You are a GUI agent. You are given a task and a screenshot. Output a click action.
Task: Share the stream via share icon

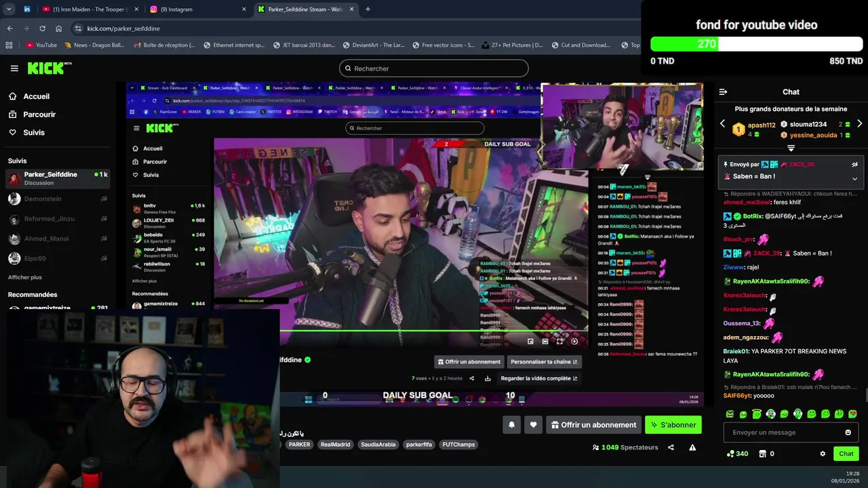671,447
